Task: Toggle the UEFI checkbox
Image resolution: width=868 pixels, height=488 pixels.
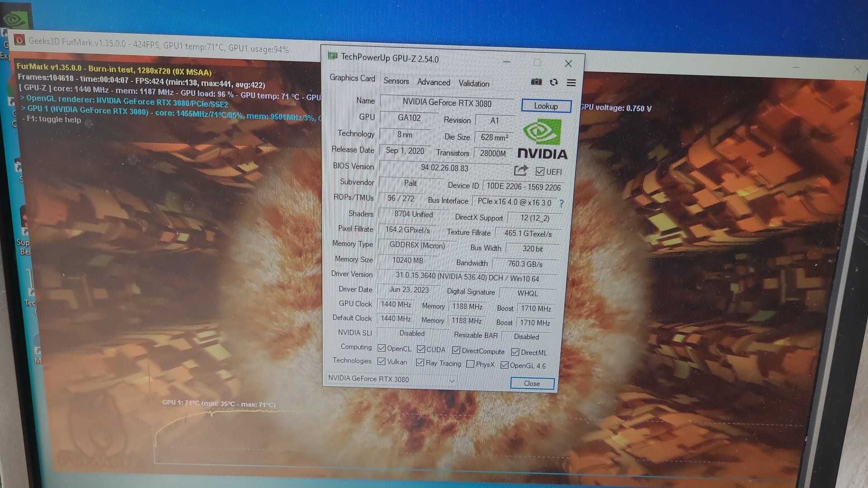Action: pyautogui.click(x=540, y=171)
